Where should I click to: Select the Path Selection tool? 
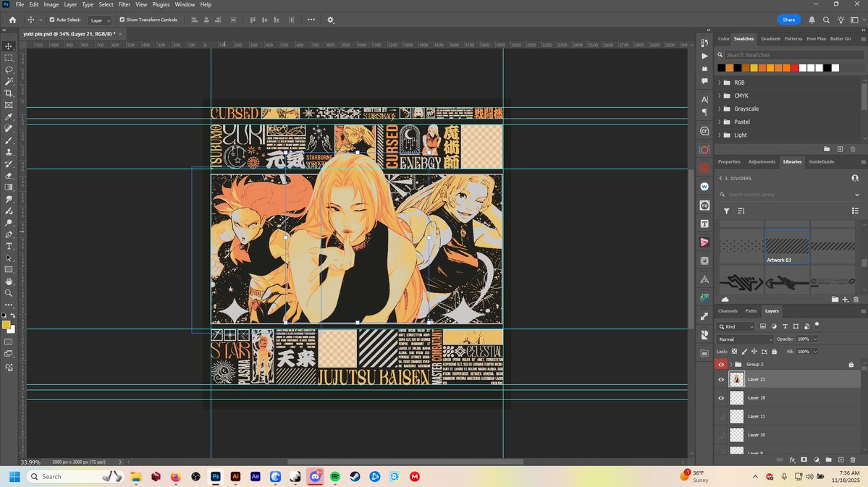(x=9, y=258)
